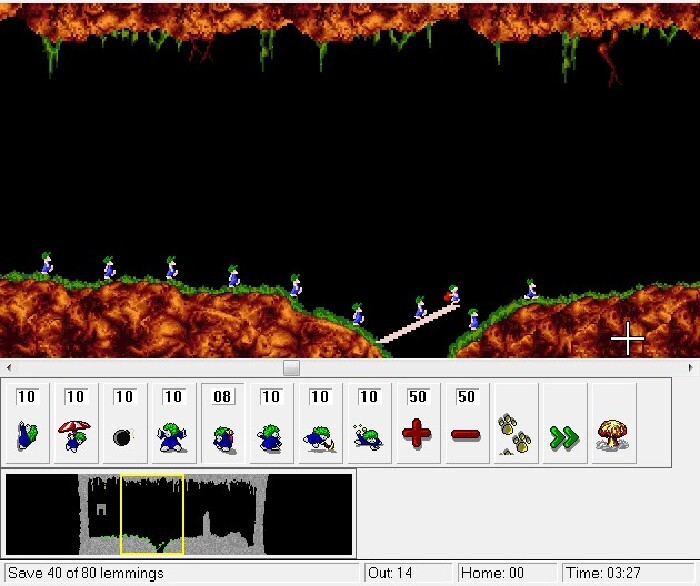Select the Builder skill showing 08

click(222, 424)
